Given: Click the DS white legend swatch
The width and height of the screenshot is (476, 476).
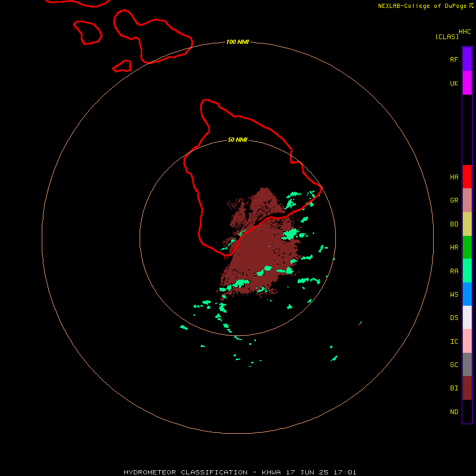Looking at the screenshot, I should 467,317.
